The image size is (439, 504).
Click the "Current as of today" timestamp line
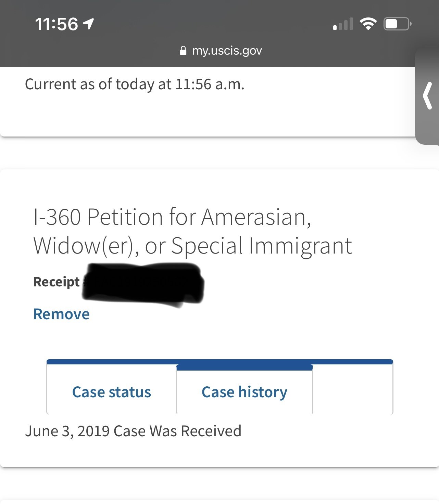click(x=135, y=84)
